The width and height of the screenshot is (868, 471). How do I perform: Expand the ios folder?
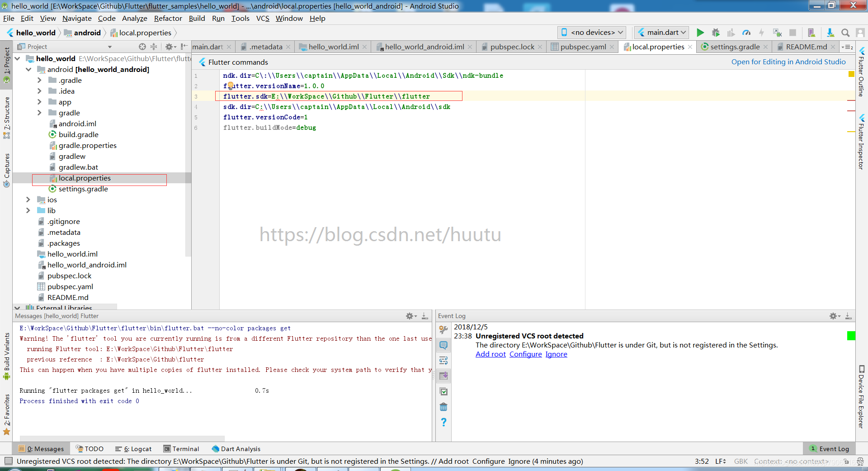point(28,200)
